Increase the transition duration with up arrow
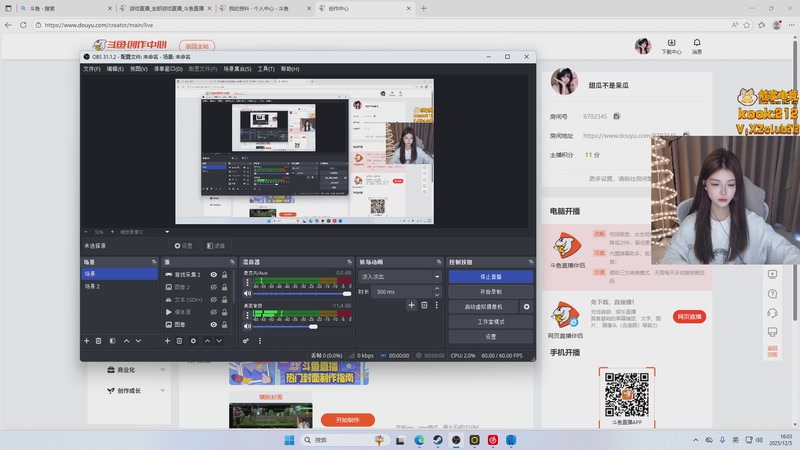Screen dimensions: 800x450 437,288
